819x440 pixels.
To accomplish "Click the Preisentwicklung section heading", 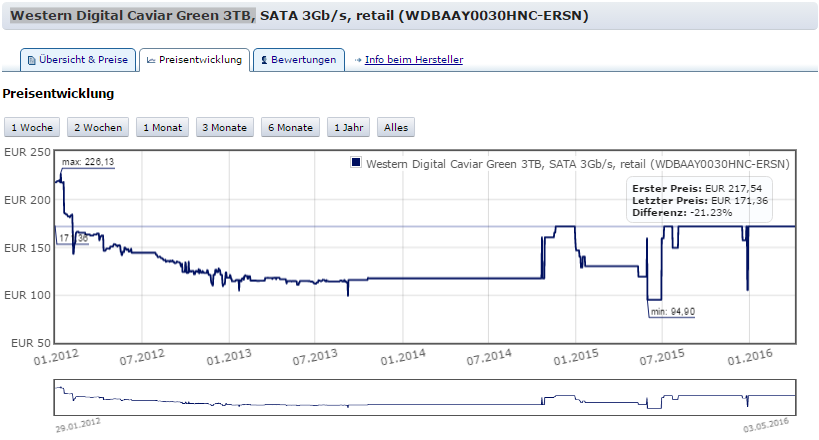I will point(58,94).
